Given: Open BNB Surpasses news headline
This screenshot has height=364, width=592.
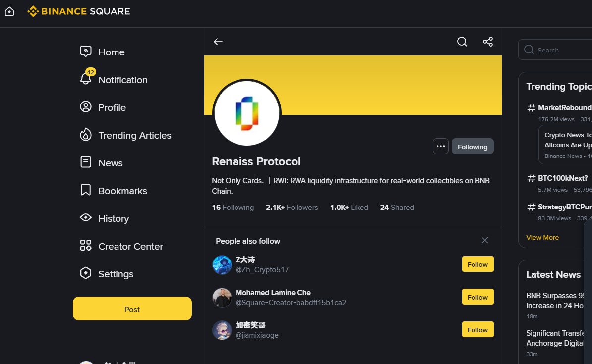Looking at the screenshot, I should (x=555, y=301).
